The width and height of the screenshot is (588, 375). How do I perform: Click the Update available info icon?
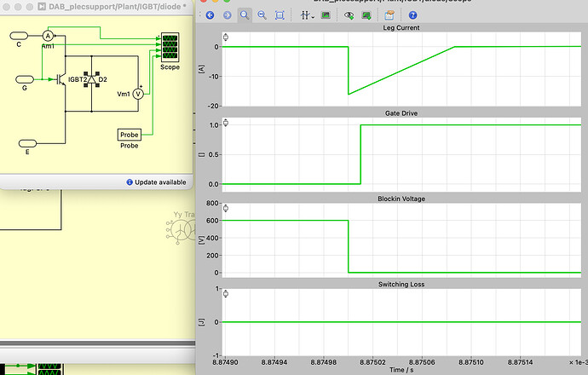pyautogui.click(x=130, y=182)
